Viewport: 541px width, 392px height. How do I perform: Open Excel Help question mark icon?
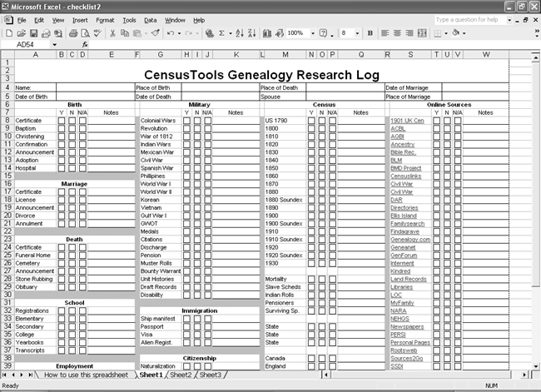click(x=323, y=33)
